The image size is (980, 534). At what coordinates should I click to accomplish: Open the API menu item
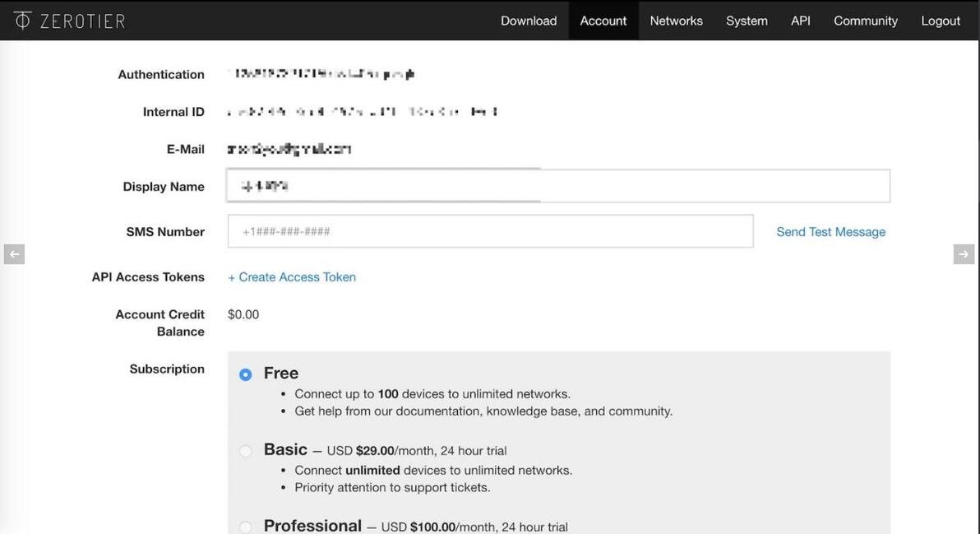[801, 21]
